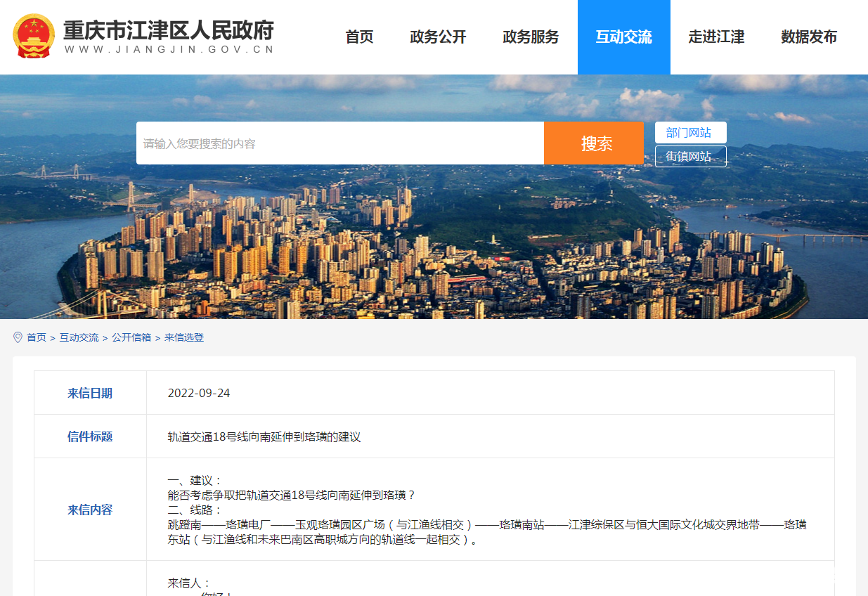Click the 来信人： reply text
Screen dimensions: 868x596
click(189, 583)
